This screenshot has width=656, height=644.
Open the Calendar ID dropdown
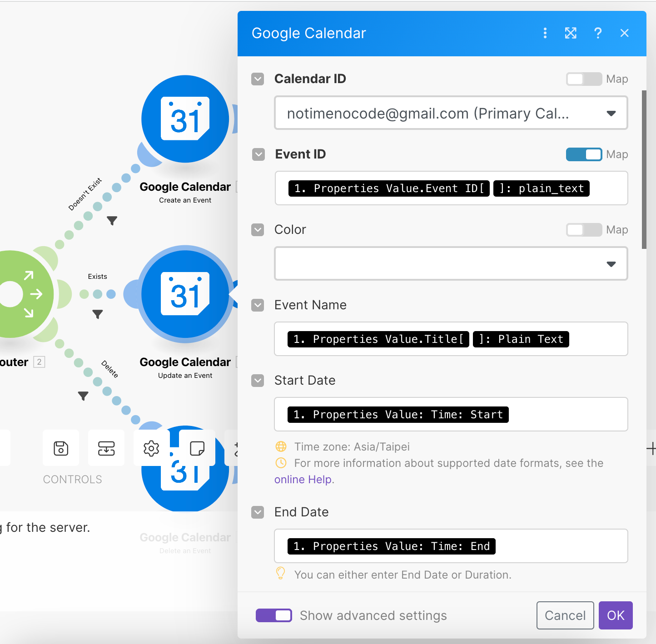(611, 113)
